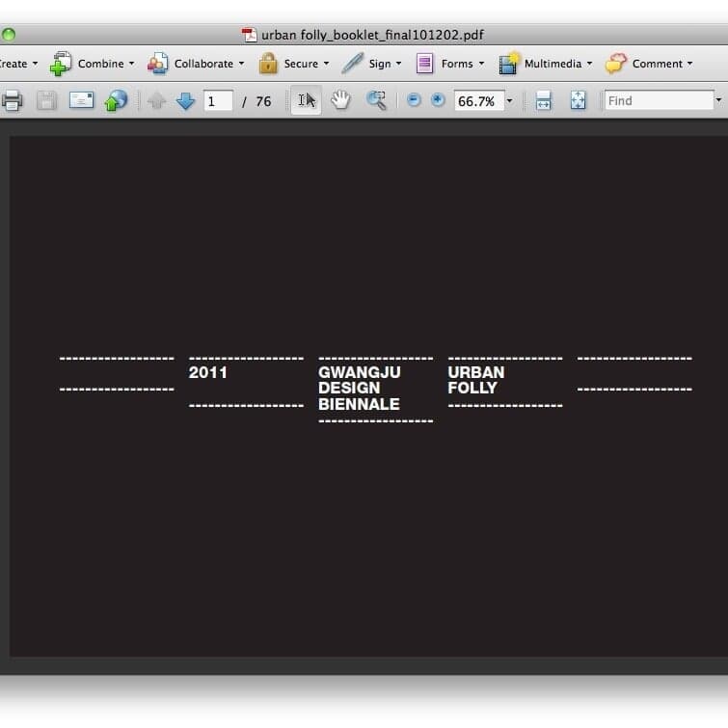Viewport: 728px width, 728px height.
Task: Click the Comment speech bubble icon
Action: click(x=615, y=64)
